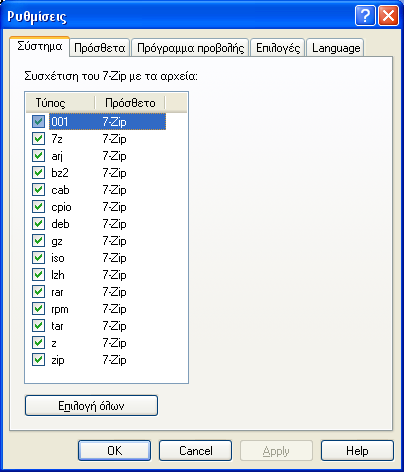Screen dimensions: 404x472
Task: Toggle the arj checkbox
Action: pos(38,155)
